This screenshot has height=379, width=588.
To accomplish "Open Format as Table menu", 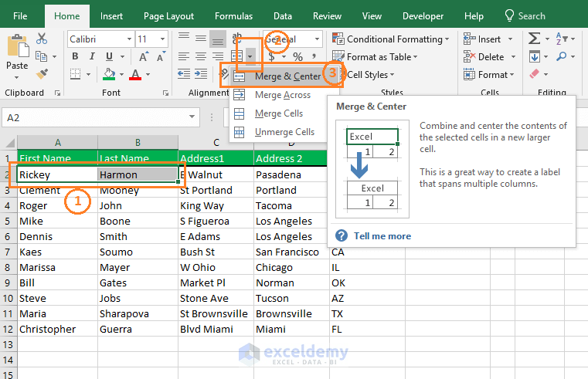I will 375,57.
